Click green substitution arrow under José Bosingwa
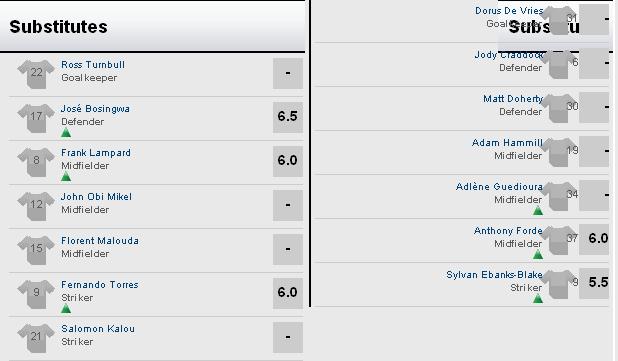Screen dimensions: 618x361 pos(66,133)
